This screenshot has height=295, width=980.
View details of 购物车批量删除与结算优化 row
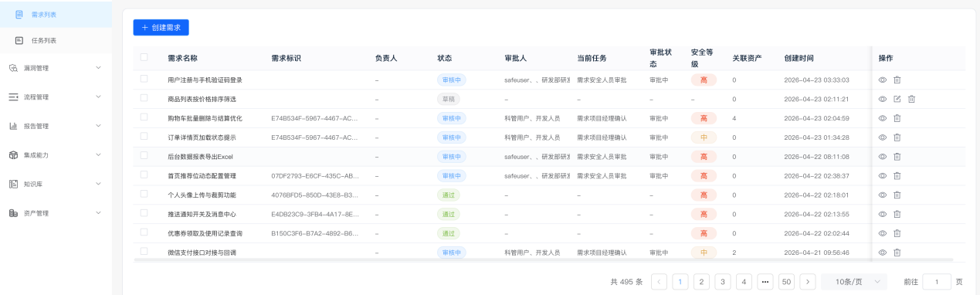point(883,118)
